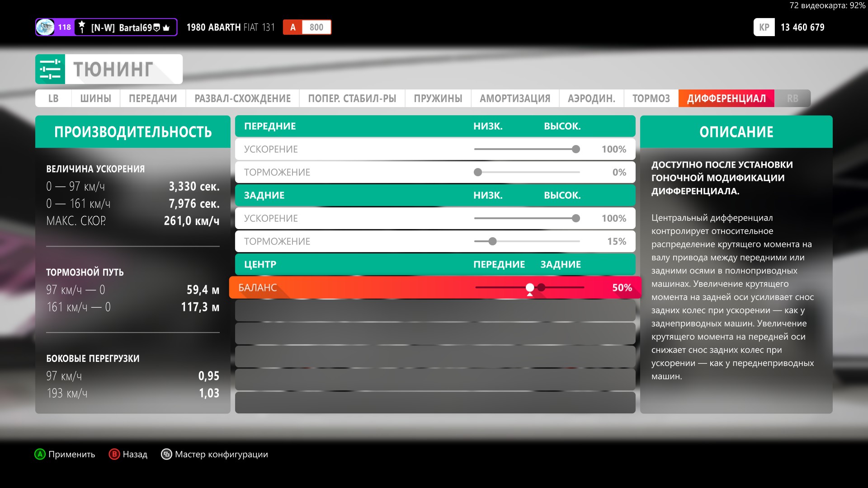Click the red B button icon (Назад)
This screenshot has height=488, width=868.
(x=114, y=454)
